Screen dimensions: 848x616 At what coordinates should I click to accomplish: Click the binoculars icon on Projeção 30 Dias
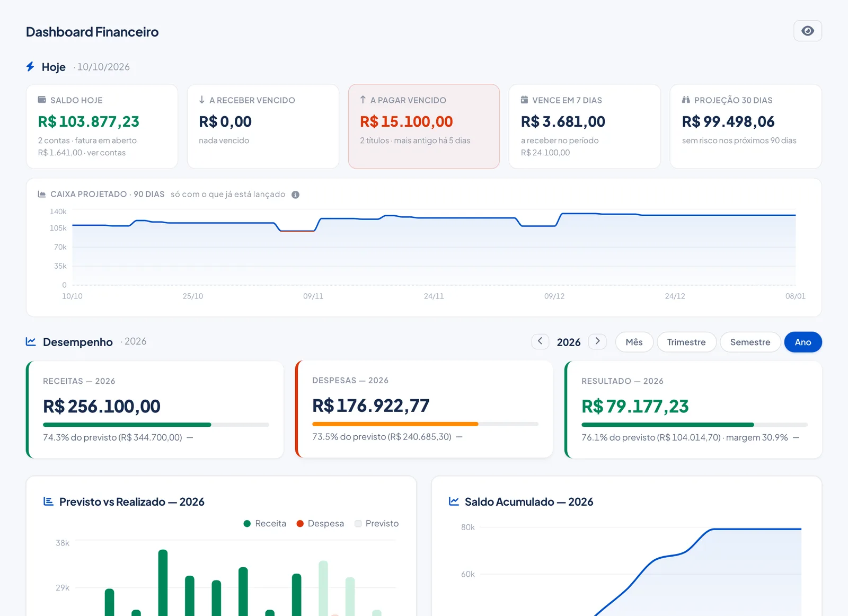pos(686,100)
